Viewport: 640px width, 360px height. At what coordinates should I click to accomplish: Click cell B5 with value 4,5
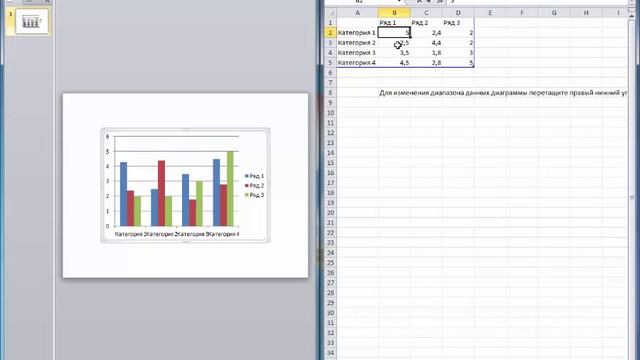pyautogui.click(x=394, y=62)
